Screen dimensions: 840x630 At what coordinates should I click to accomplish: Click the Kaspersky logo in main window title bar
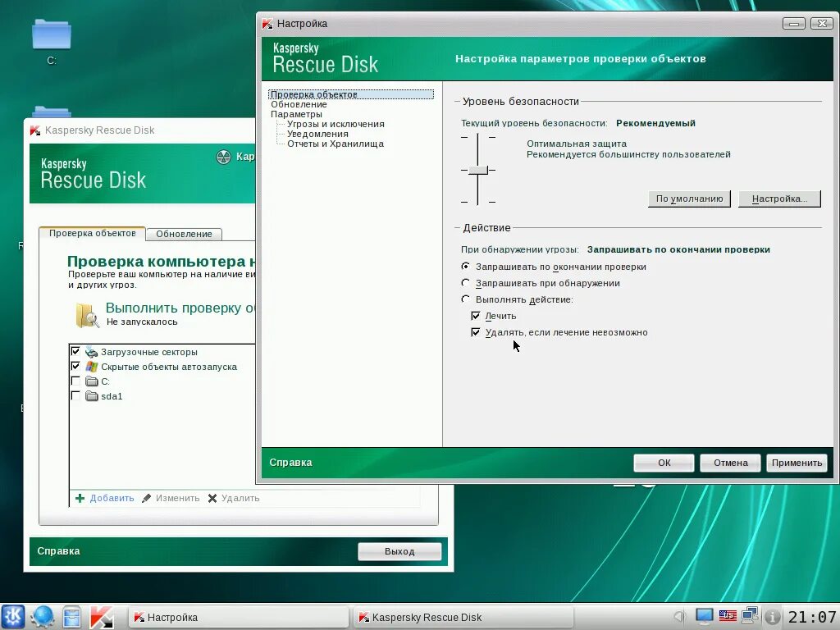[x=35, y=130]
